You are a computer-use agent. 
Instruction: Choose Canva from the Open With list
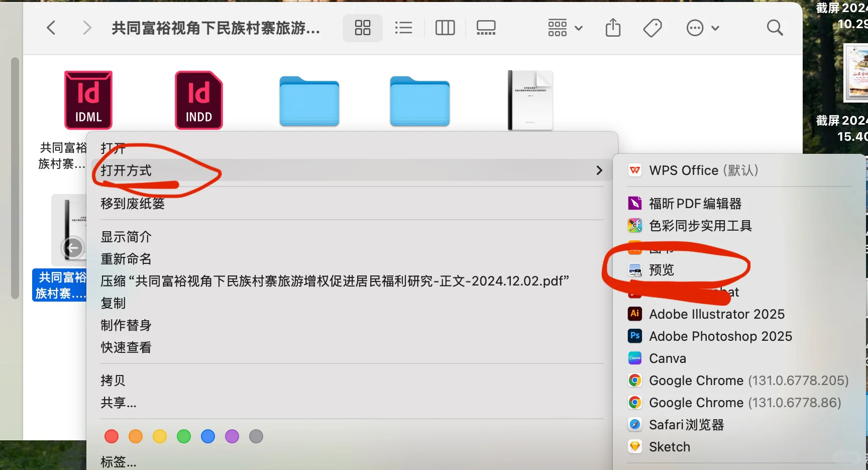[667, 358]
